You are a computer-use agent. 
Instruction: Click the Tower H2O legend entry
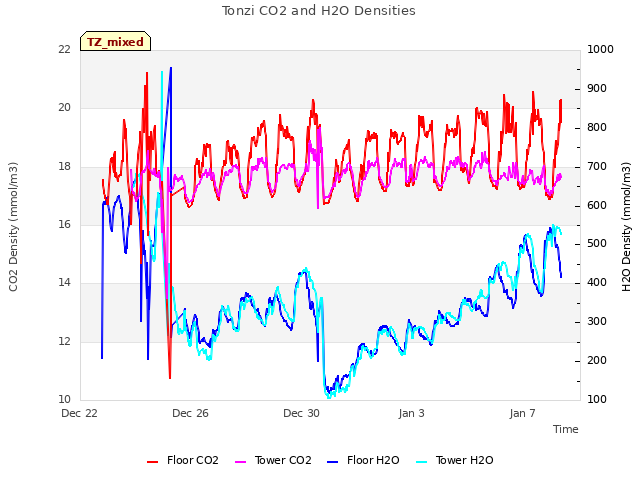click(455, 460)
